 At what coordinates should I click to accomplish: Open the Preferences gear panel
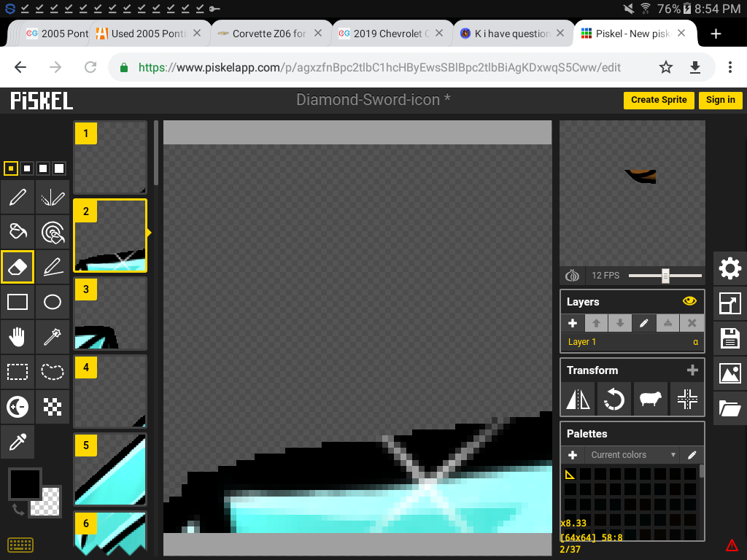(729, 268)
